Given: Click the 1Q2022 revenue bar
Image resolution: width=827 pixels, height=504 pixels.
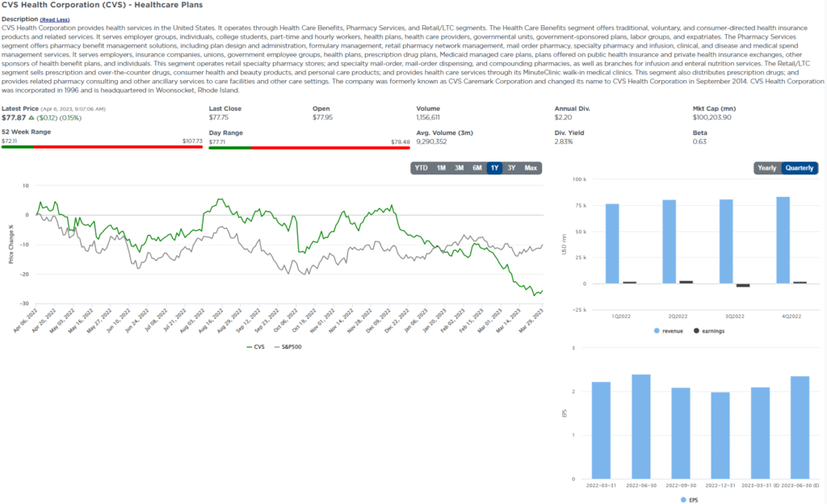Looking at the screenshot, I should point(612,244).
